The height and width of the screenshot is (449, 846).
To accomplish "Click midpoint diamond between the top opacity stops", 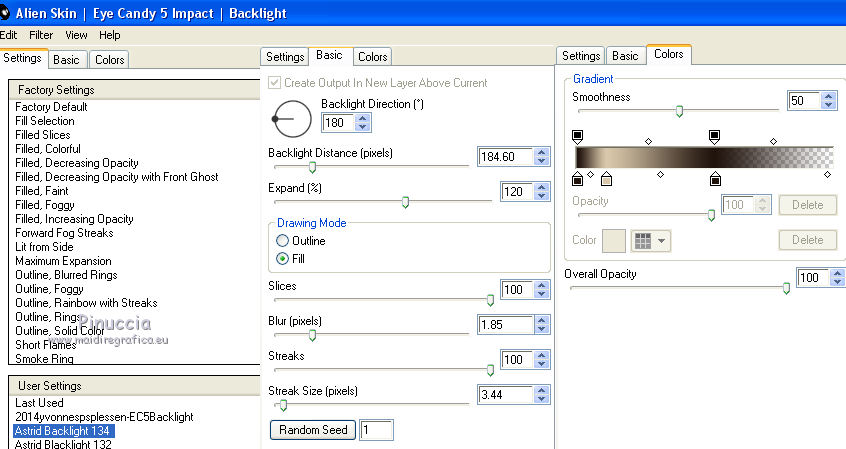I will pyautogui.click(x=649, y=141).
